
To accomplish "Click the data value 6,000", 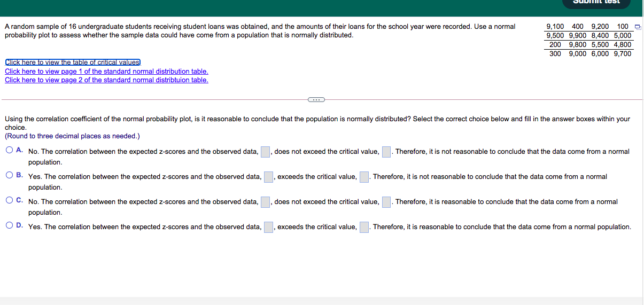I will point(600,53).
